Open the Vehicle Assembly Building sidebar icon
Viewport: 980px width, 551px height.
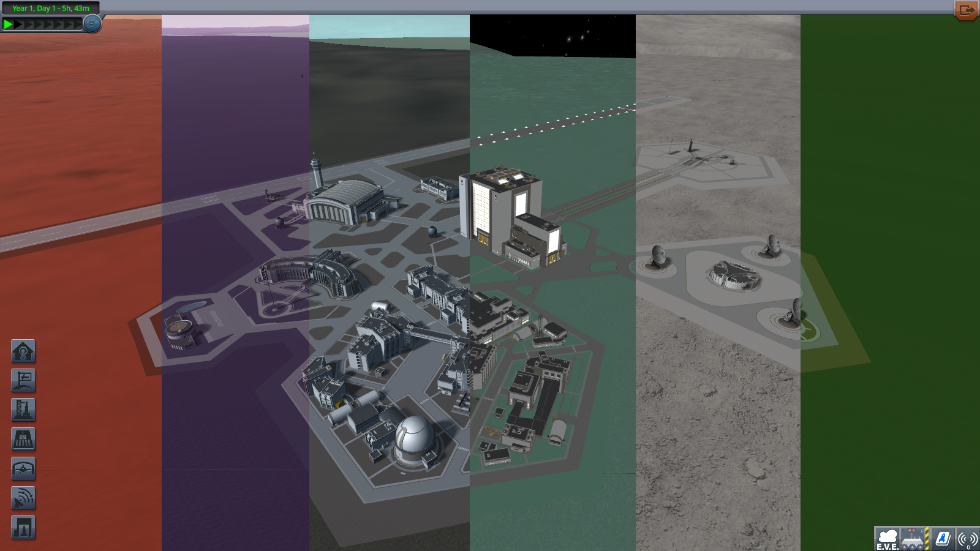[x=23, y=528]
